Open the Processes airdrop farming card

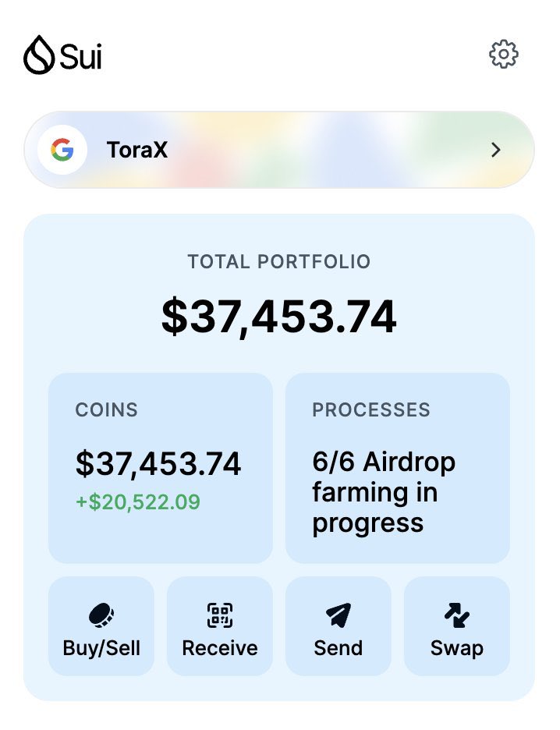(x=398, y=468)
